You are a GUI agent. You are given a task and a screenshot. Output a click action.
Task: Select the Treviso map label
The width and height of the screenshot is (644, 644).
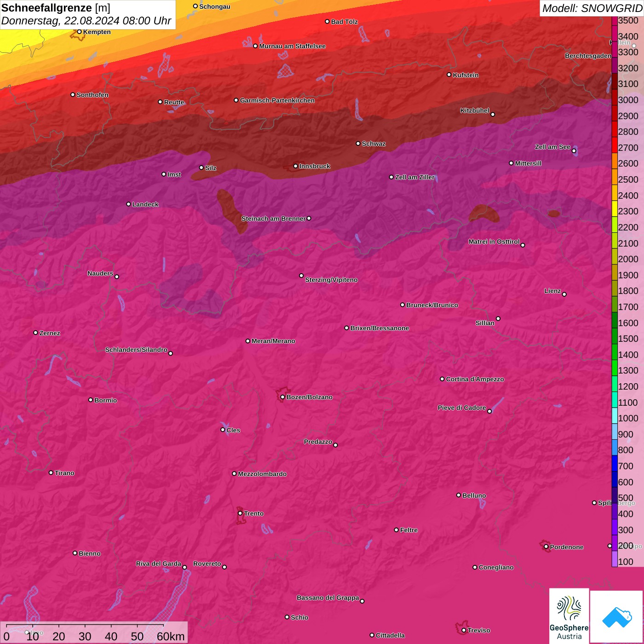[x=479, y=631]
